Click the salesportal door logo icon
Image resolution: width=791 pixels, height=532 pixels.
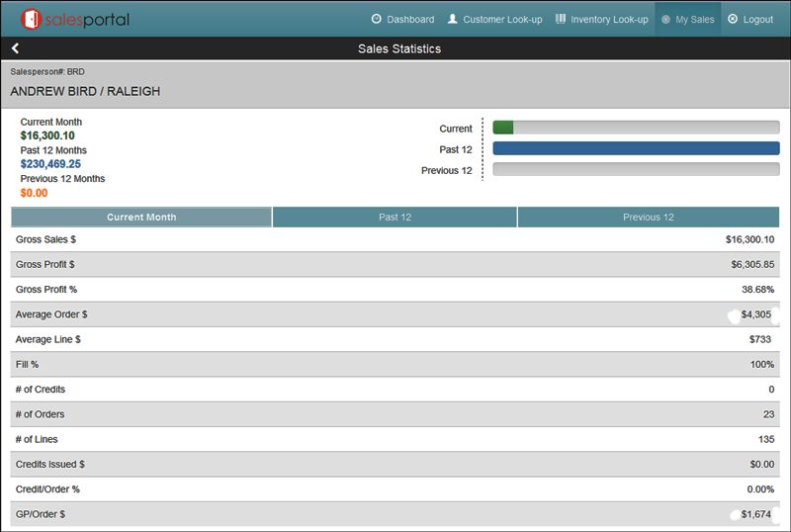click(x=34, y=19)
